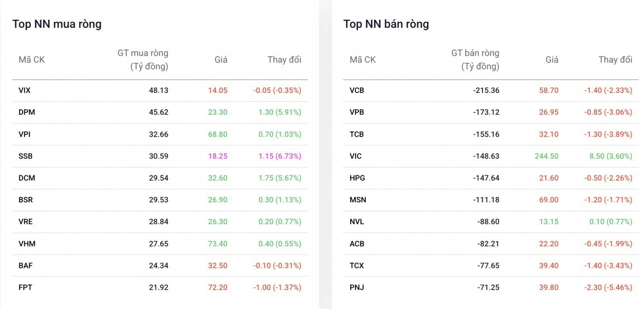644x309 pixels.
Task: Click ACB change -0.45 (-1.99%)
Action: click(608, 244)
